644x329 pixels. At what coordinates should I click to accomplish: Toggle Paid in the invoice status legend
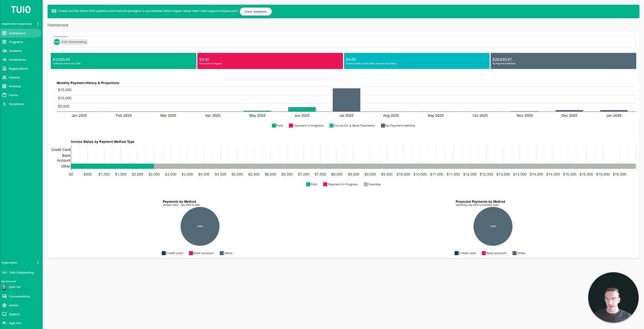coord(311,185)
